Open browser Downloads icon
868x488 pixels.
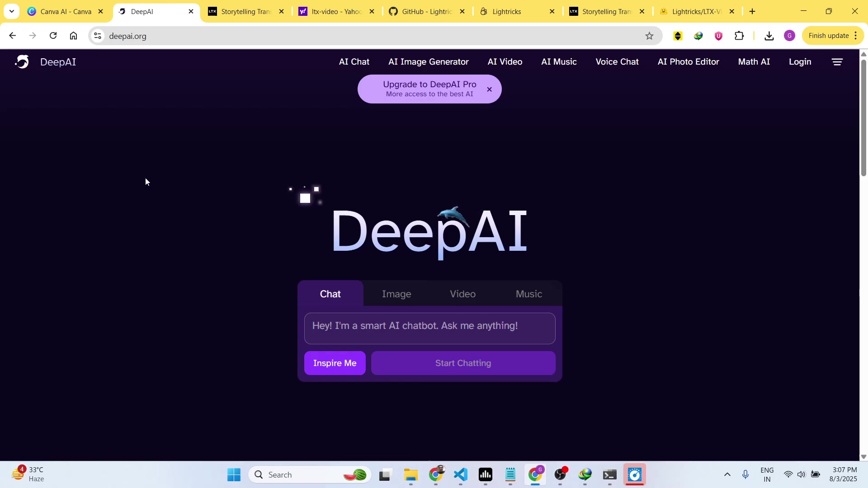pos(769,36)
